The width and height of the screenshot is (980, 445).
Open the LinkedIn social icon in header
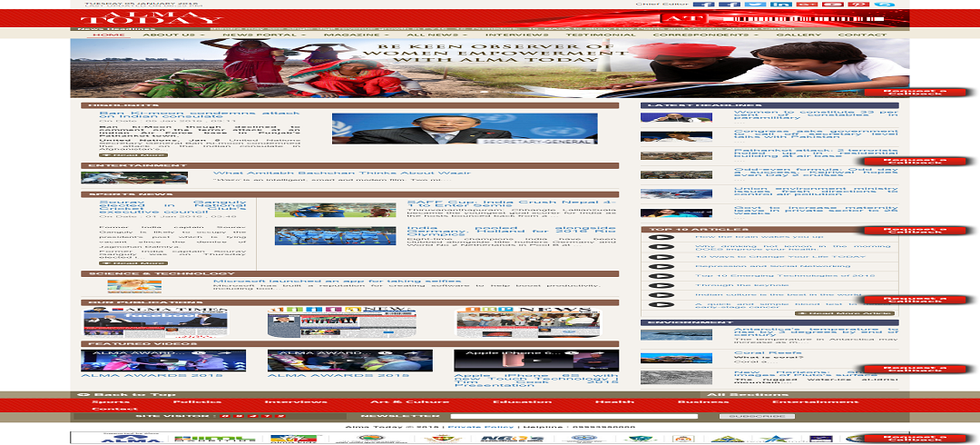[x=781, y=5]
